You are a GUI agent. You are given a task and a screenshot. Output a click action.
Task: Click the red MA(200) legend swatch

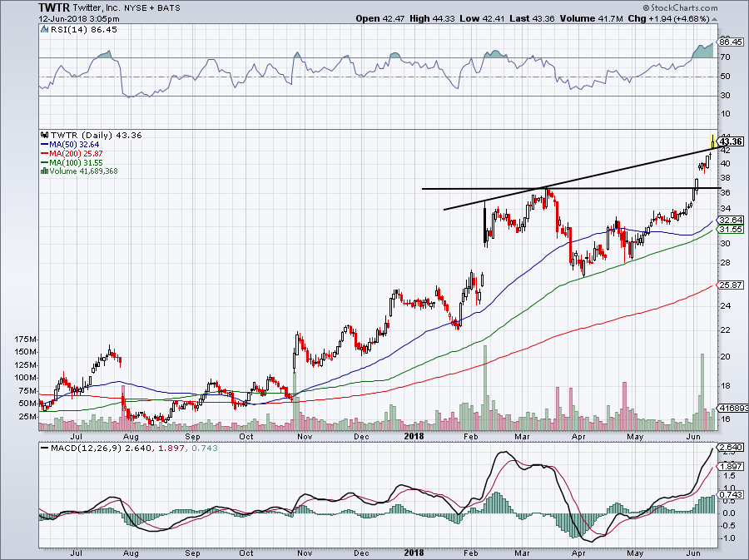pyautogui.click(x=45, y=154)
